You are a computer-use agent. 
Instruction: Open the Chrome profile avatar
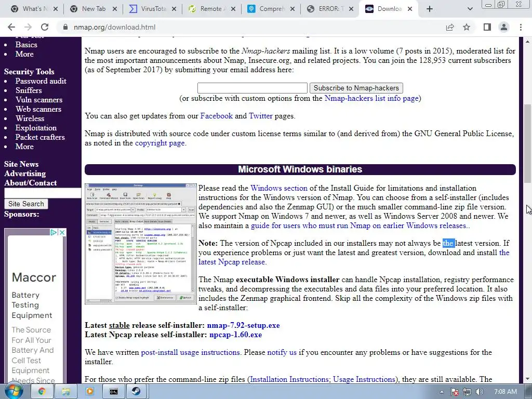[x=504, y=27]
